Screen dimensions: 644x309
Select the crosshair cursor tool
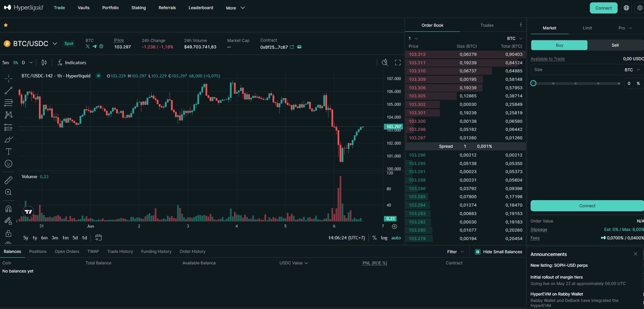click(x=8, y=78)
